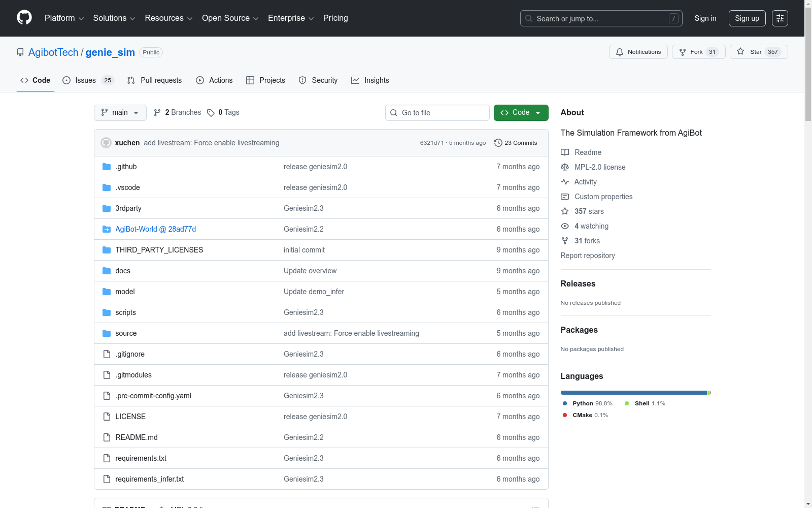Viewport: 812px width, 508px height.
Task: Open the green Code dropdown button
Action: pyautogui.click(x=521, y=113)
